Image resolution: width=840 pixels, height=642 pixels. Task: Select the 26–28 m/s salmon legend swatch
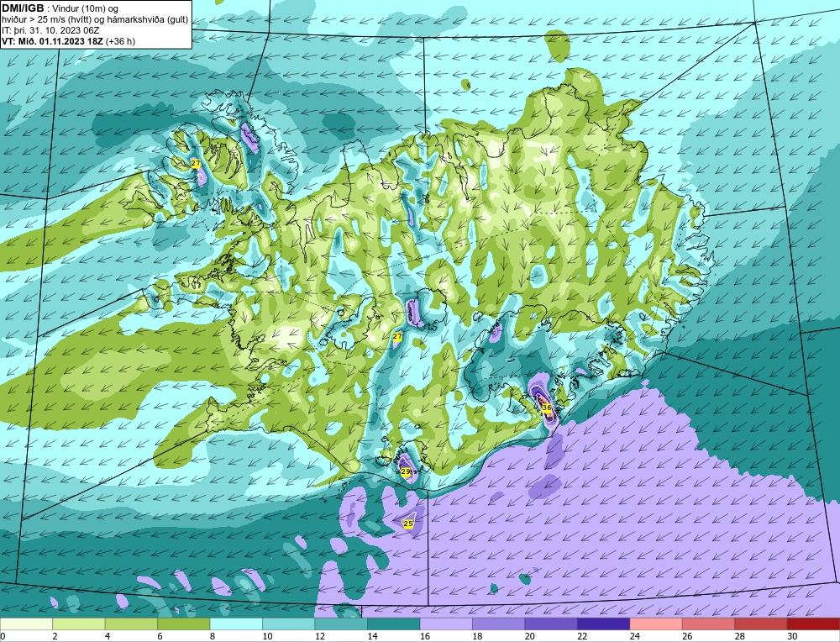(x=709, y=624)
